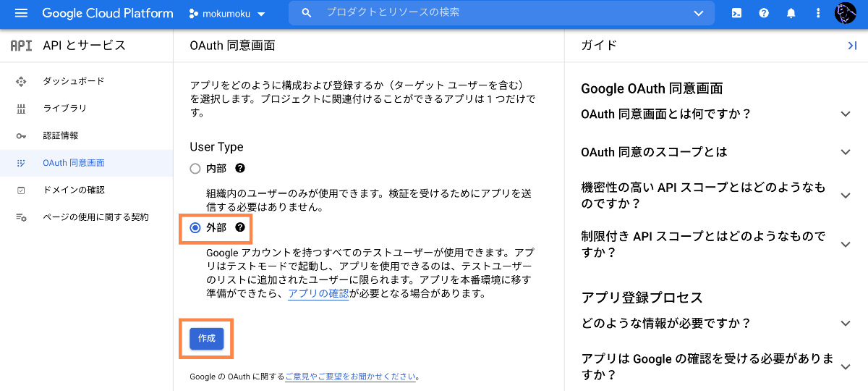Open the mokumoku project selector
This screenshot has width=868, height=391.
coord(227,13)
